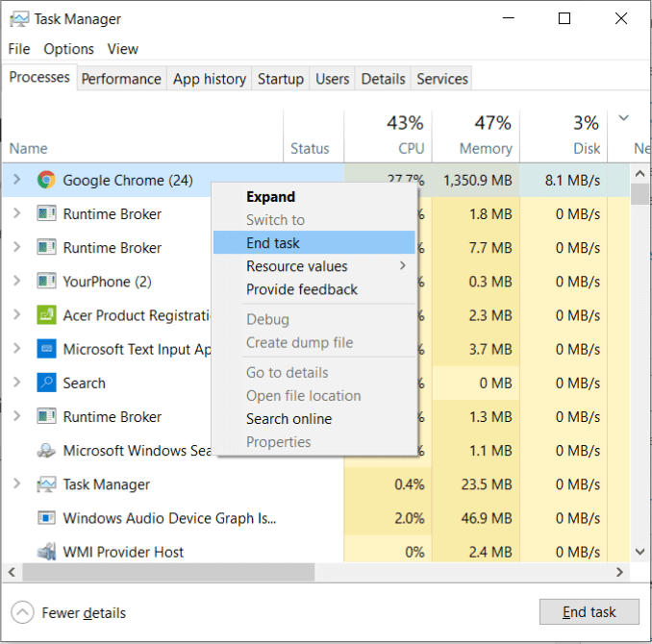The height and width of the screenshot is (644, 652).
Task: Open the Startup tab
Action: pyautogui.click(x=280, y=79)
